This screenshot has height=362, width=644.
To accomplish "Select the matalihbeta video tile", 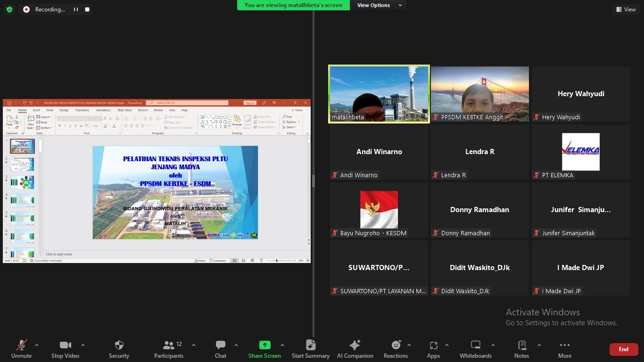I will click(x=379, y=94).
